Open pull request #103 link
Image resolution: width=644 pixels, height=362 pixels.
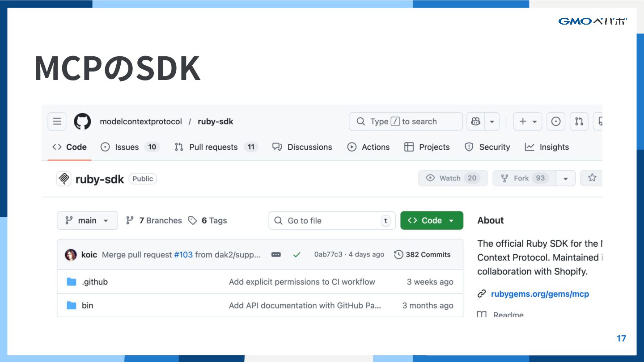click(183, 255)
